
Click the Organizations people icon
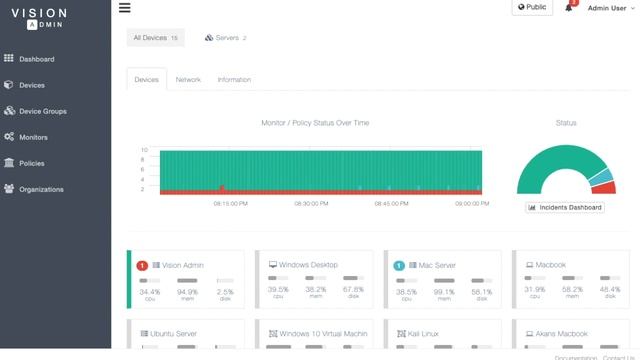click(x=9, y=189)
